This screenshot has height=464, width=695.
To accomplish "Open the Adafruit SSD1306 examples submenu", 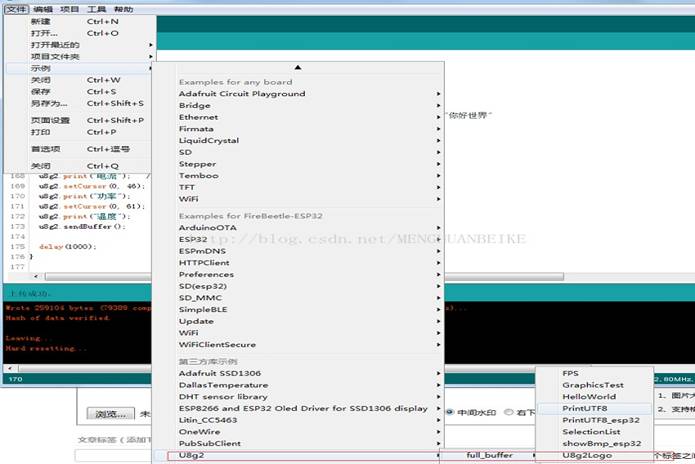I will (x=298, y=374).
